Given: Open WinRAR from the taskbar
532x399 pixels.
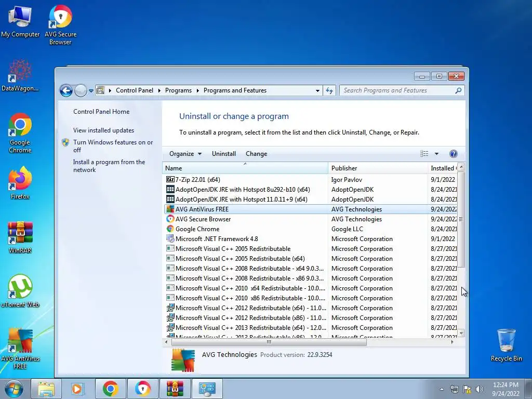Looking at the screenshot, I should [175, 389].
